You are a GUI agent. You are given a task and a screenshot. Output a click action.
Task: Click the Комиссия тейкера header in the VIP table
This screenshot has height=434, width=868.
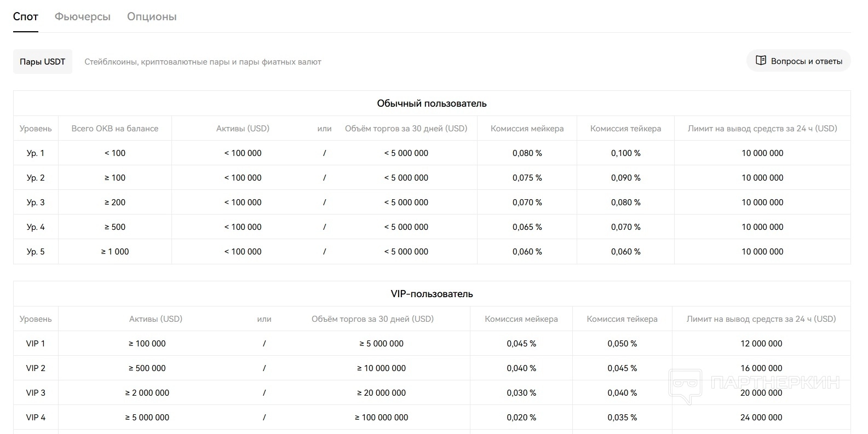coord(622,319)
